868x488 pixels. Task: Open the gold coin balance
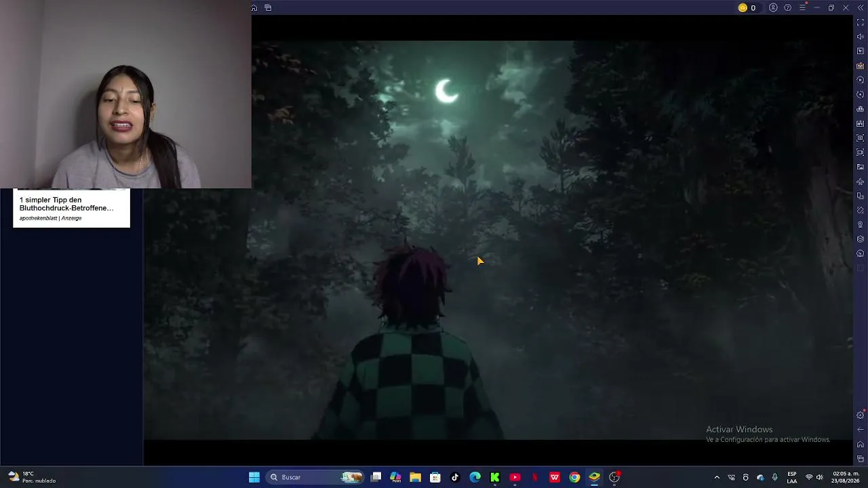coord(747,8)
